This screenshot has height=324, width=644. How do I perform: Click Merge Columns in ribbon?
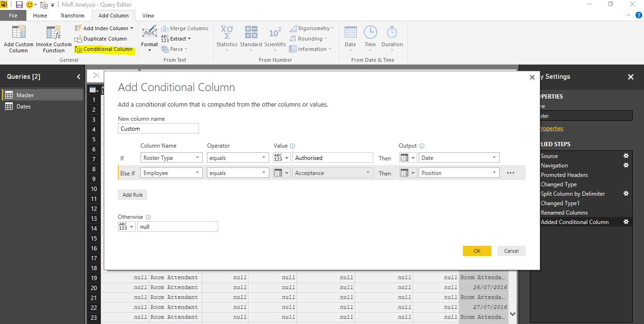point(184,28)
